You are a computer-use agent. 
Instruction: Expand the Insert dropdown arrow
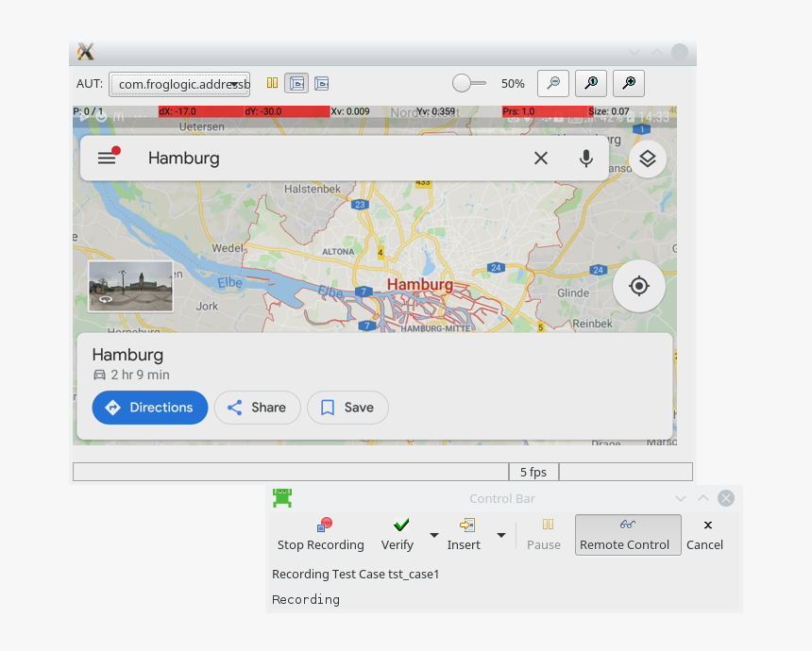tap(500, 535)
